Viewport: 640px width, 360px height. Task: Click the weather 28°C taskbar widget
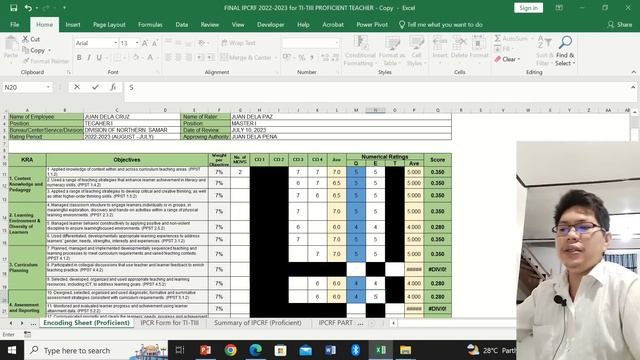[x=491, y=350]
